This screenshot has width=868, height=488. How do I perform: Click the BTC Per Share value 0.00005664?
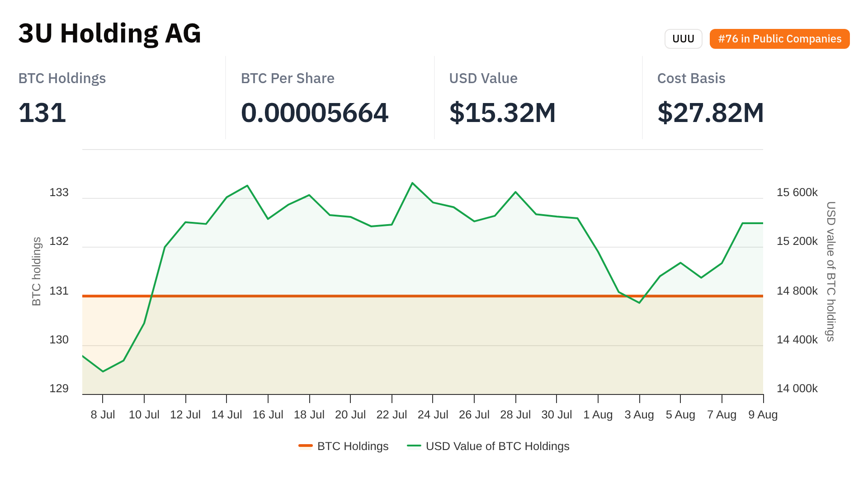pos(315,113)
